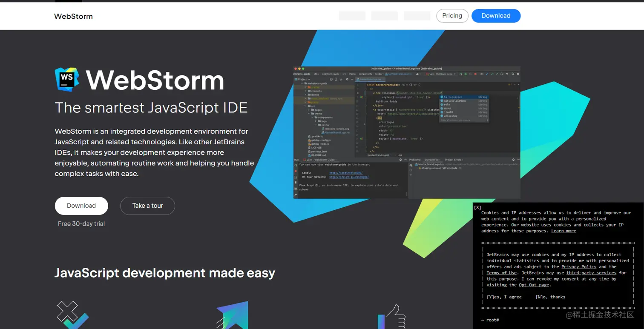Click the Take a tour button
The height and width of the screenshot is (329, 644).
tap(147, 206)
